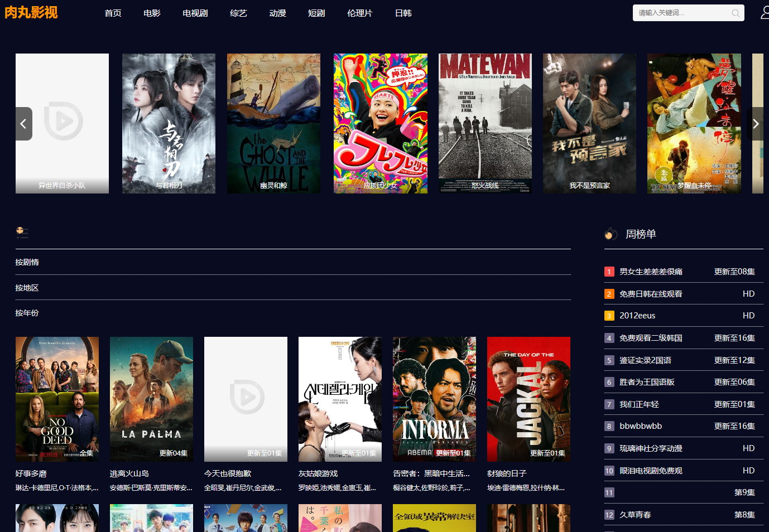Click the search magnifier icon
This screenshot has width=769, height=532.
point(736,13)
